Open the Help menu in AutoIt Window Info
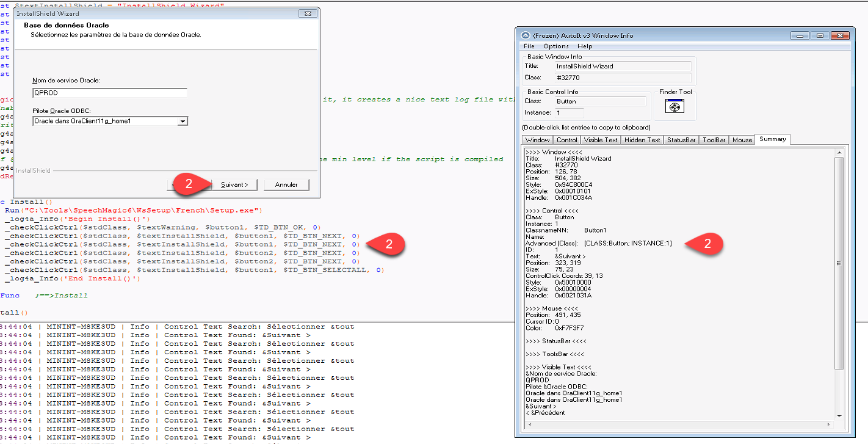 tap(585, 46)
